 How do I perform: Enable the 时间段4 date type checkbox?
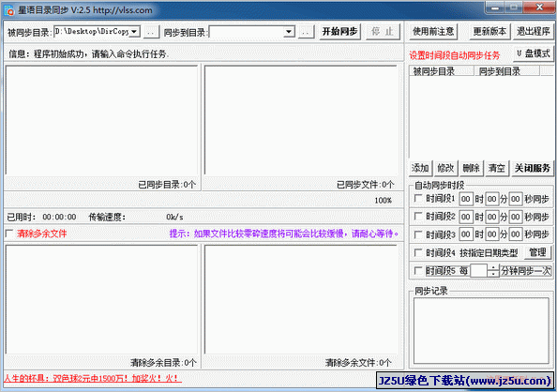pyautogui.click(x=418, y=252)
